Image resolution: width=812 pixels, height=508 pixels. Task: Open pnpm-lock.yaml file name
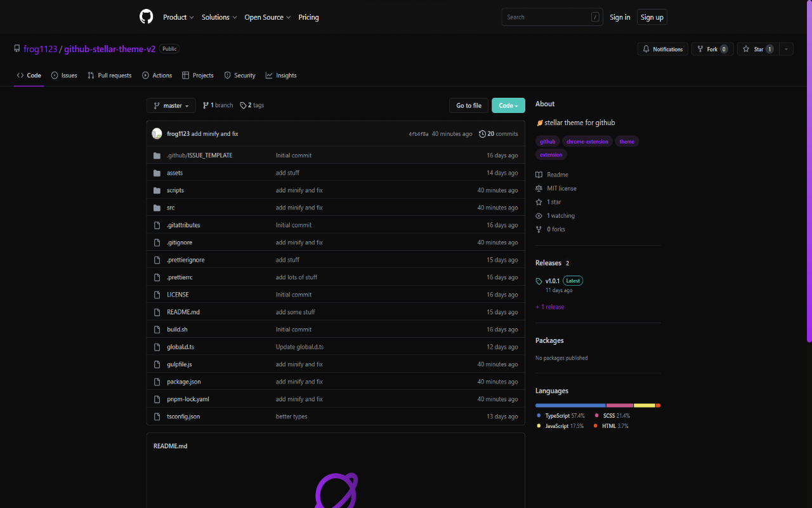(188, 399)
